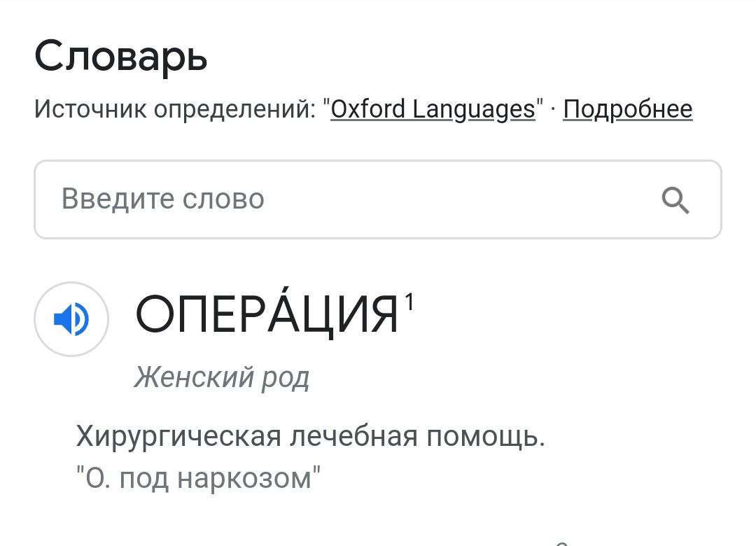This screenshot has height=546, width=756.
Task: Select the headword ОПЕРАЦИЯ
Action: pos(266,315)
